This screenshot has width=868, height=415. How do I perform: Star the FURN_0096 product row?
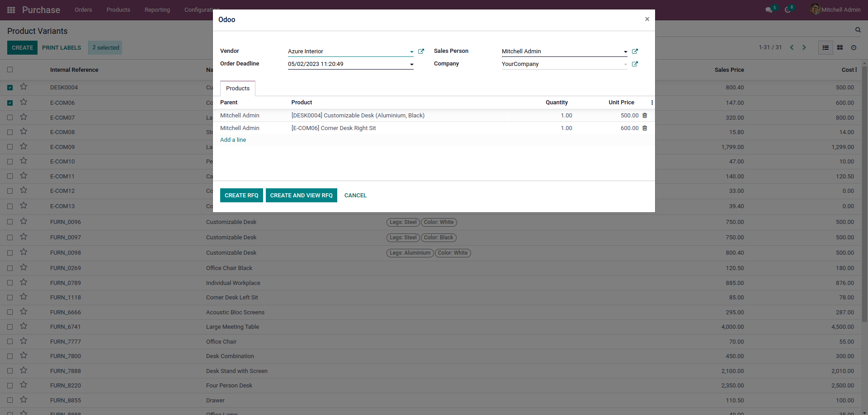[x=24, y=221]
